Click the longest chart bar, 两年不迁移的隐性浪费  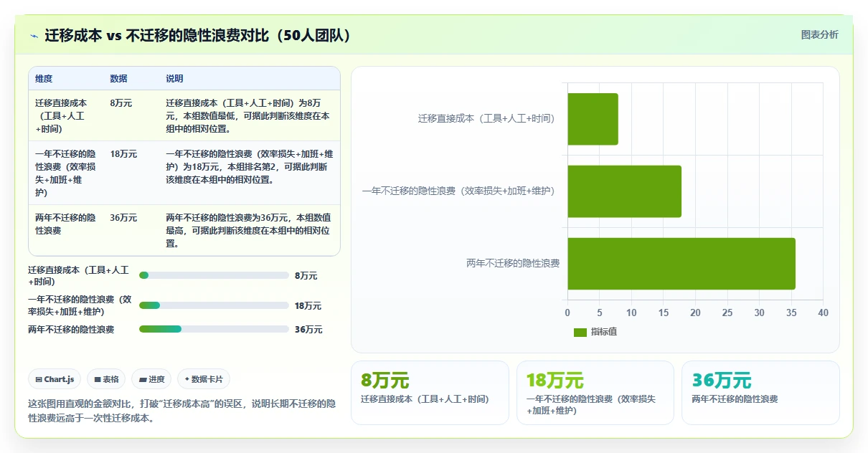click(681, 264)
